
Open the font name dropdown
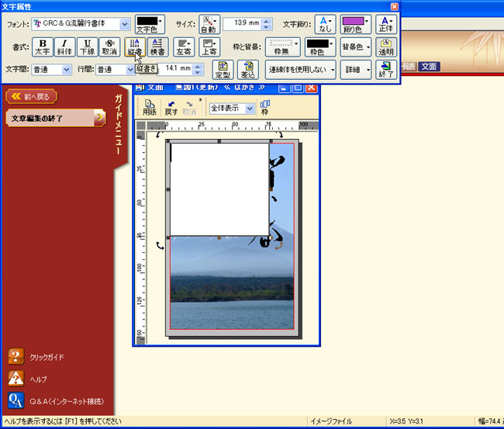[124, 25]
